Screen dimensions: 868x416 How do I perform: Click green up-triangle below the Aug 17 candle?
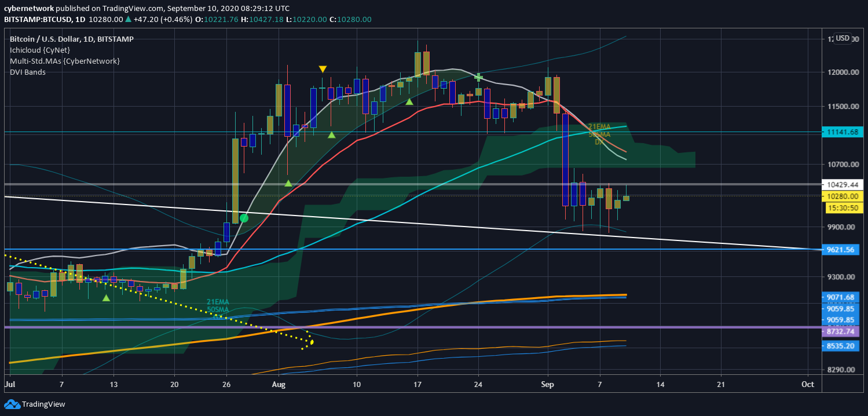point(409,101)
